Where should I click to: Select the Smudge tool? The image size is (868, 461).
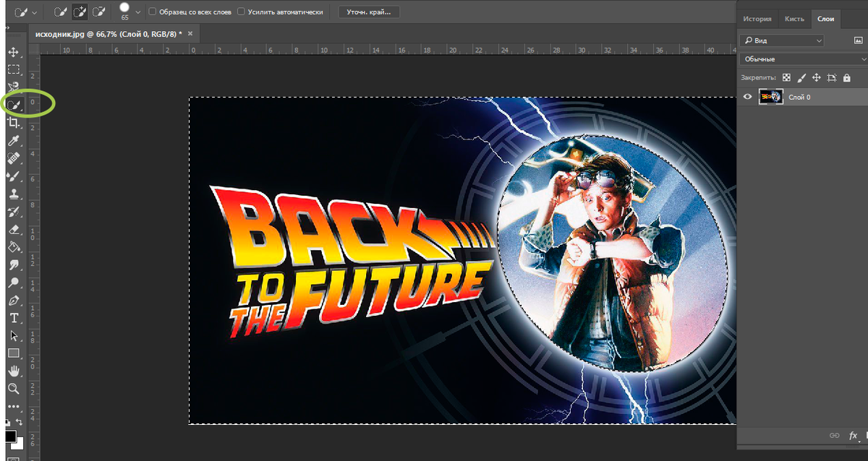point(13,264)
